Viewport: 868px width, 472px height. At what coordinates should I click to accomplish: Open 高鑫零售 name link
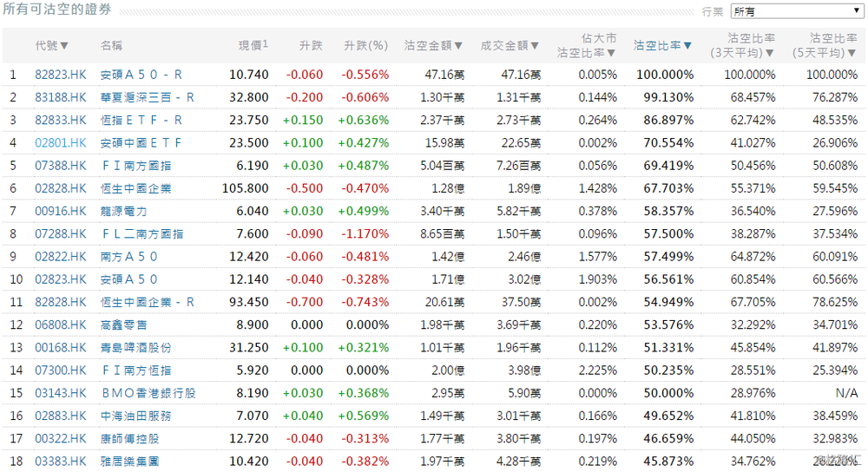tap(123, 324)
